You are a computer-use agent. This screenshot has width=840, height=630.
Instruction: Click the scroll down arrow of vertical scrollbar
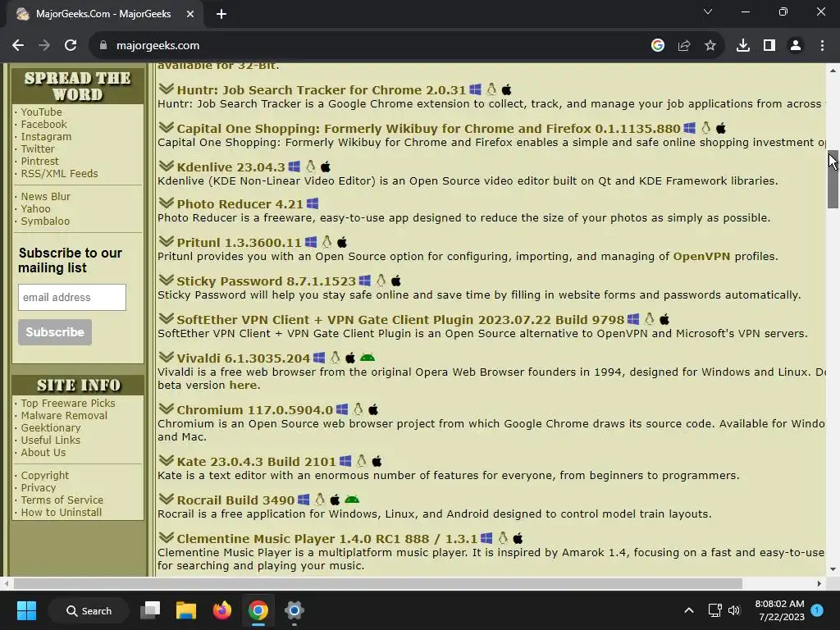(833, 569)
